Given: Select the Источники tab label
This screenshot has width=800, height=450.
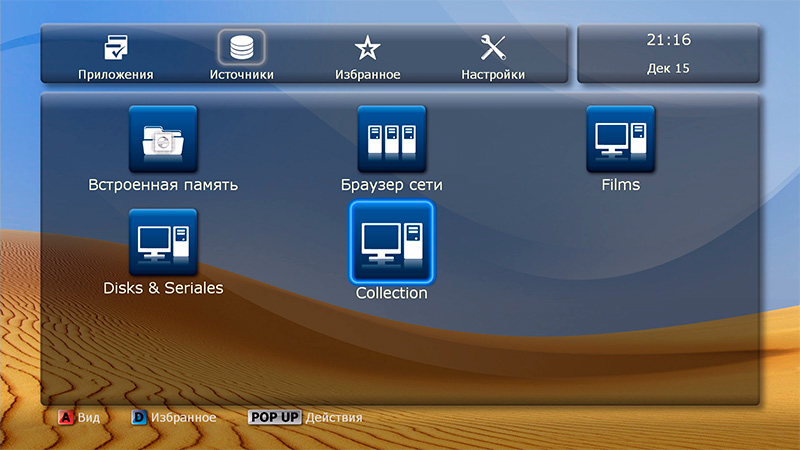Looking at the screenshot, I should [241, 75].
